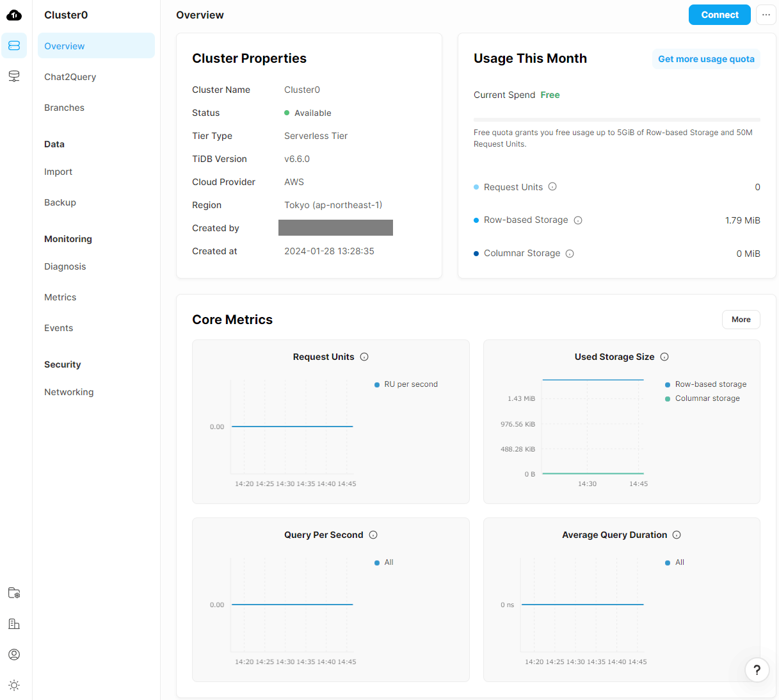The image size is (779, 700).
Task: Toggle RU per second legend series
Action: [x=406, y=384]
